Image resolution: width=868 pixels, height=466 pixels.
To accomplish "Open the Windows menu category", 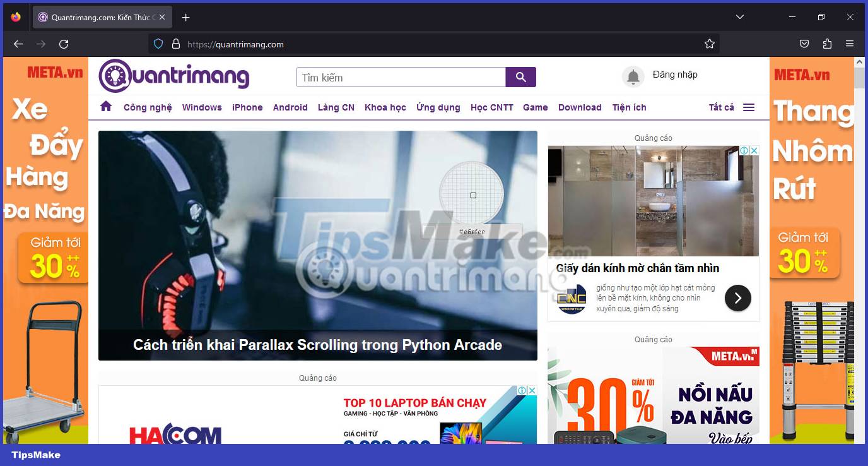I will [202, 107].
